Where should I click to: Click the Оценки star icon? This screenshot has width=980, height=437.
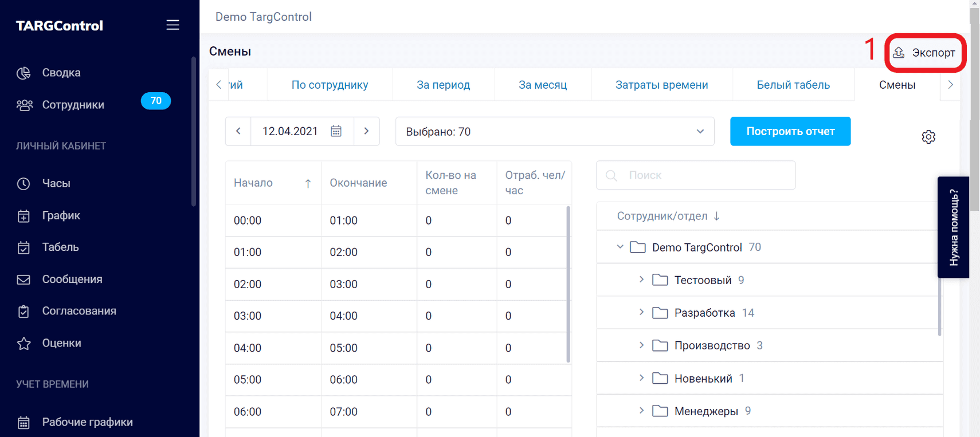23,343
